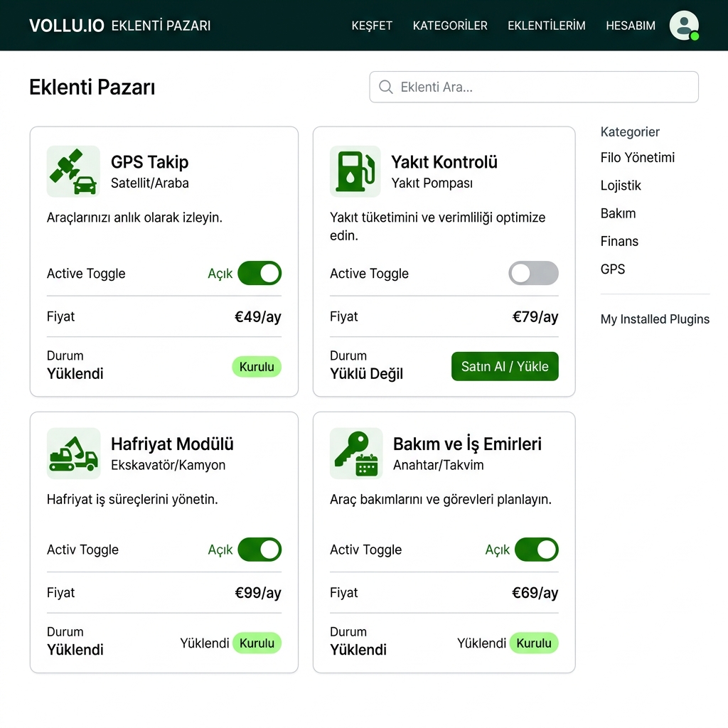This screenshot has height=728, width=728.
Task: Click the EKLENTİ PAZARI header text
Action: (x=161, y=26)
